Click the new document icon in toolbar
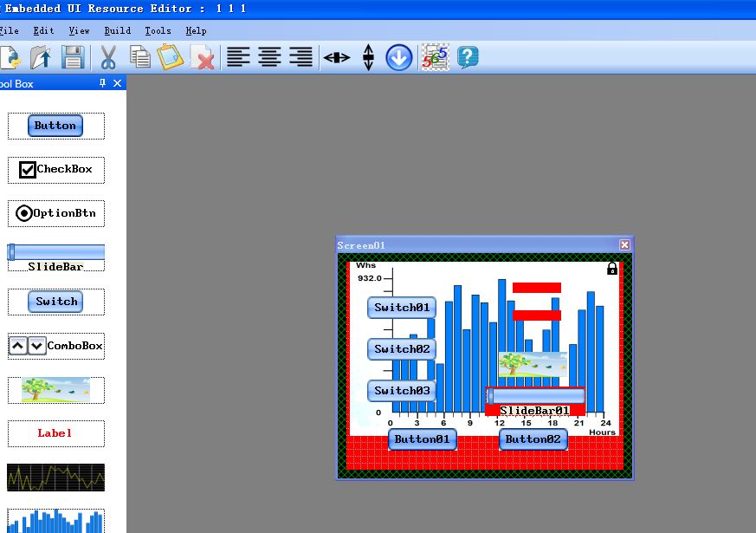Screen dimensions: 756x533 click(10, 57)
